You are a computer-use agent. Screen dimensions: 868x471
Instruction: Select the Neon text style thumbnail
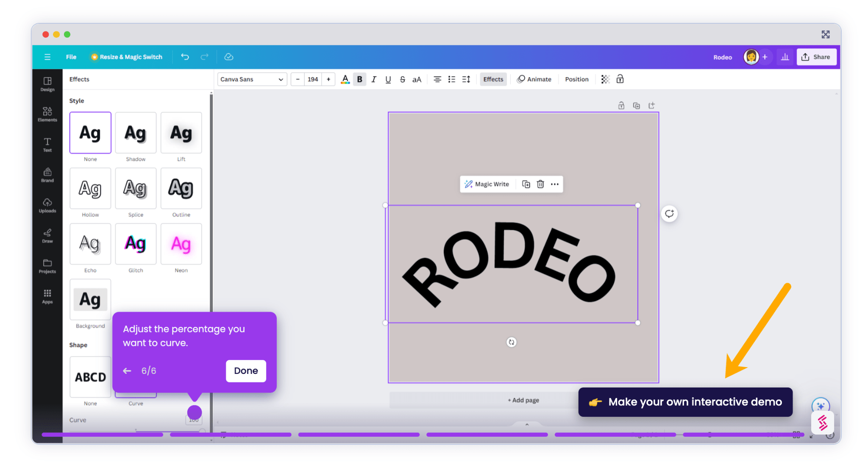pos(181,244)
